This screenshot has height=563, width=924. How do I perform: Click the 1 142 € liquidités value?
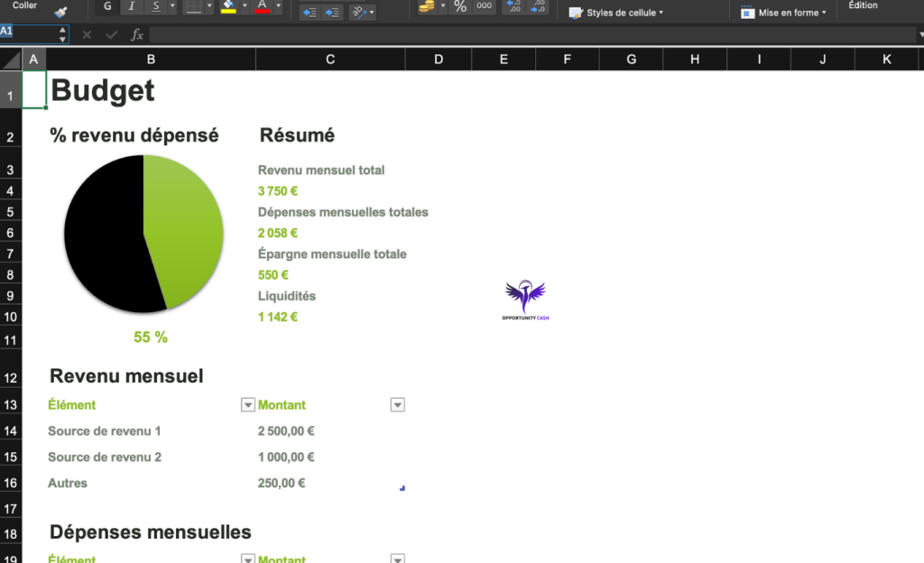click(278, 317)
